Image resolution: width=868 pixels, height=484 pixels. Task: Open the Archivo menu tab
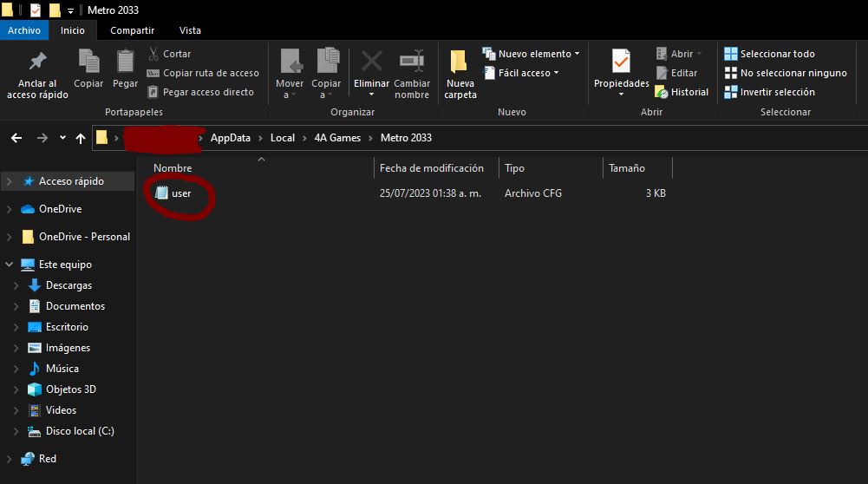pyautogui.click(x=23, y=30)
